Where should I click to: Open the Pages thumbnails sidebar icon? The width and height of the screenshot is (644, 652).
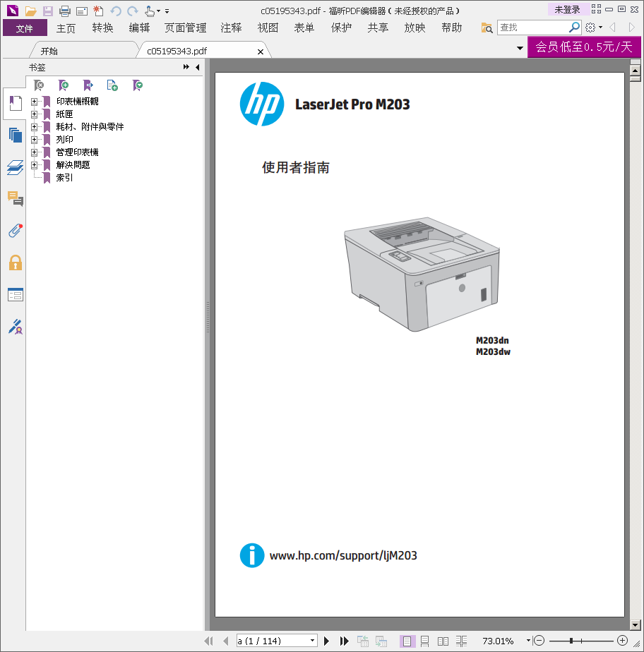[16, 135]
